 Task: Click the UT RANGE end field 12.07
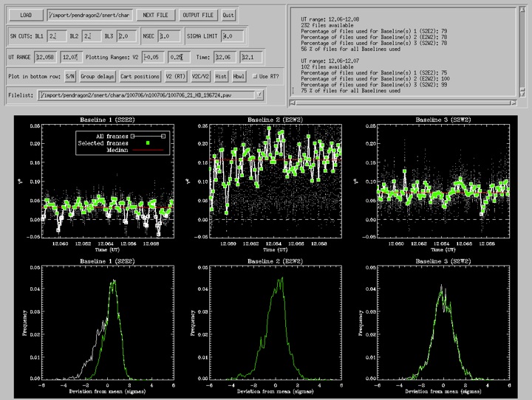pos(71,57)
